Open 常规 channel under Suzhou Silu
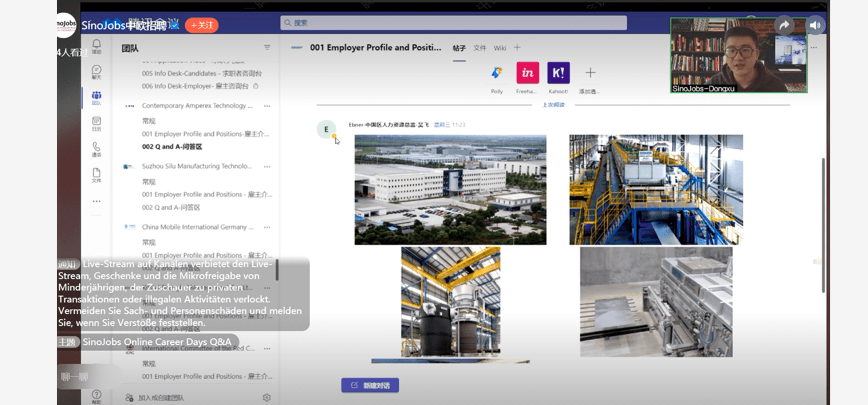The width and height of the screenshot is (868, 405). click(149, 182)
